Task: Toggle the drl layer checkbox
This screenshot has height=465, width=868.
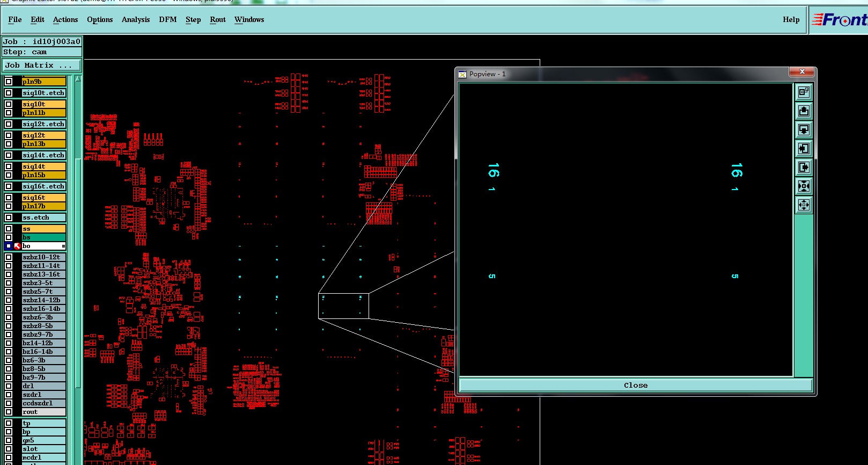Action: (x=9, y=386)
